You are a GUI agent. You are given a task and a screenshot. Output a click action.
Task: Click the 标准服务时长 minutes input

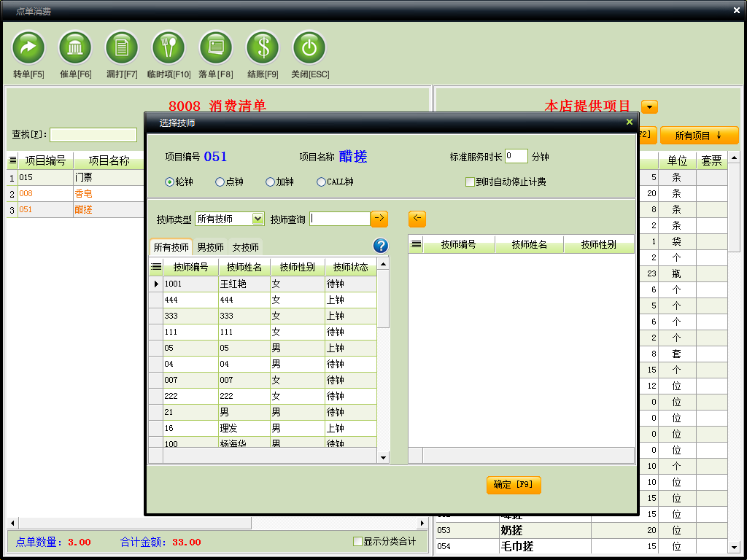coord(516,156)
